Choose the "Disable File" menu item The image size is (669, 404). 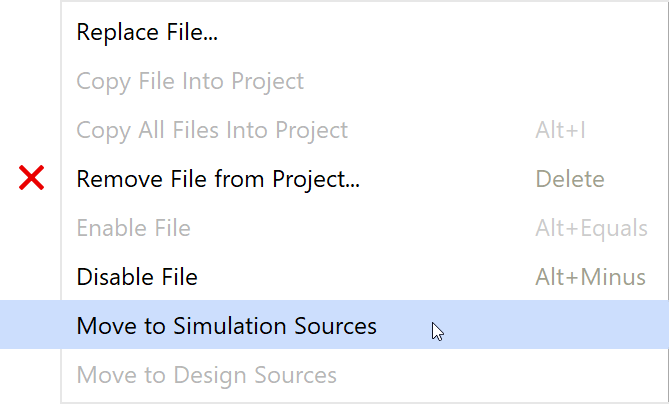pyautogui.click(x=137, y=277)
